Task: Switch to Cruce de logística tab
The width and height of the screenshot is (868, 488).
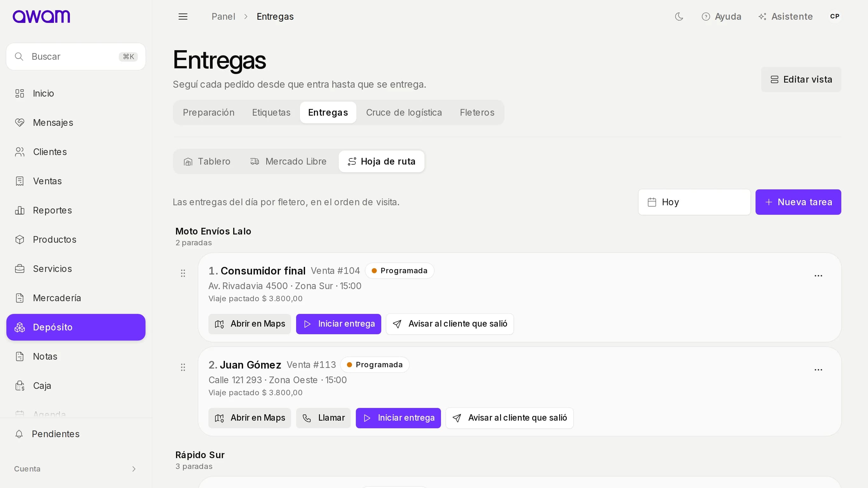Action: pos(404,112)
